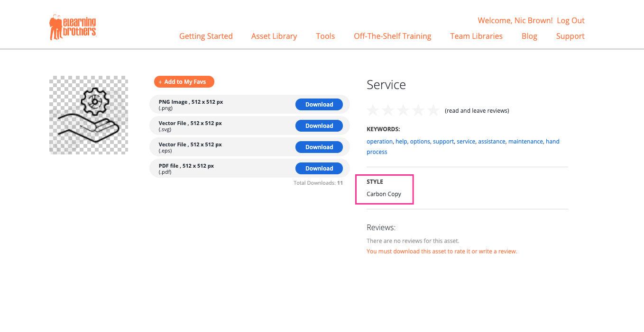The width and height of the screenshot is (644, 332).
Task: Navigate to Off-The-Shelf Training
Action: (x=392, y=36)
